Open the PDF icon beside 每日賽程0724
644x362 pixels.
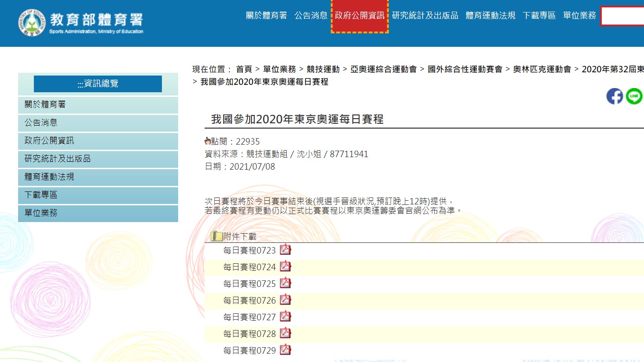tap(285, 267)
